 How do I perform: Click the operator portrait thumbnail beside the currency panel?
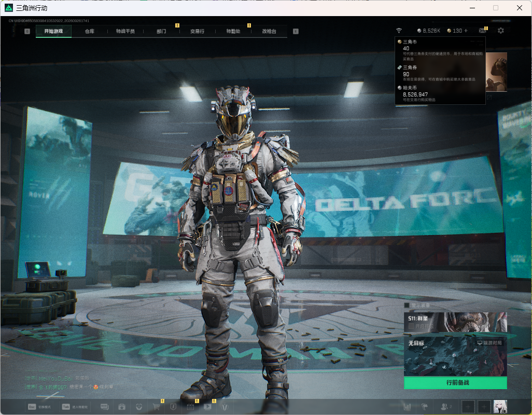click(x=496, y=72)
